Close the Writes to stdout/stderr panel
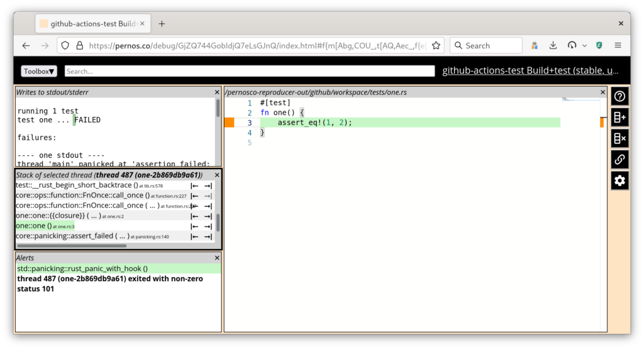This screenshot has height=349, width=644. click(x=217, y=92)
